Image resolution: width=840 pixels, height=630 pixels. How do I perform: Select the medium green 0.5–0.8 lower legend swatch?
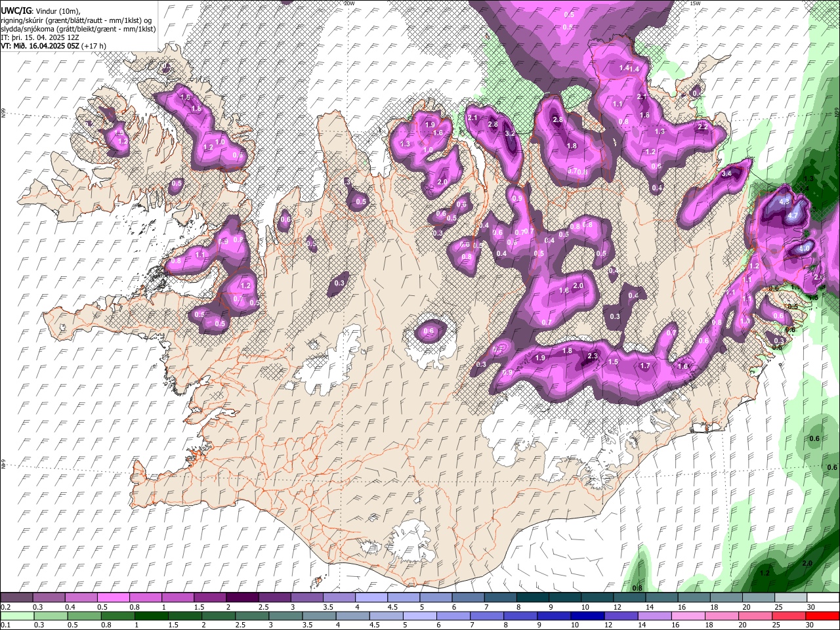click(x=84, y=616)
